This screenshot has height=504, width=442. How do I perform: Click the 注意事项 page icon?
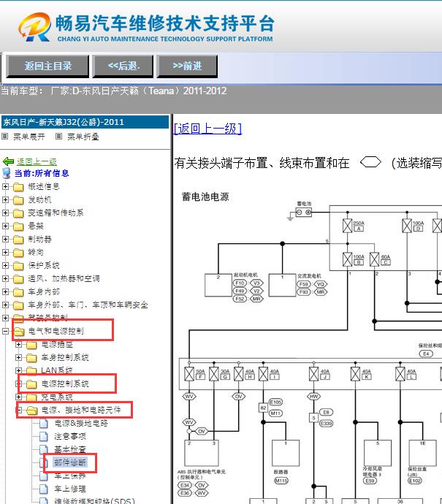click(44, 437)
